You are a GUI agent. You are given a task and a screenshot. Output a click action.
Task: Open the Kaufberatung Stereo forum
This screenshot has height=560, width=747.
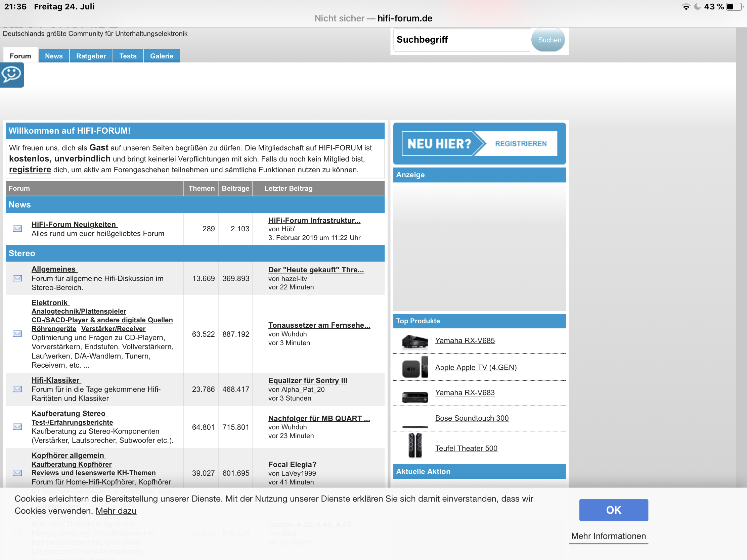coord(69,414)
